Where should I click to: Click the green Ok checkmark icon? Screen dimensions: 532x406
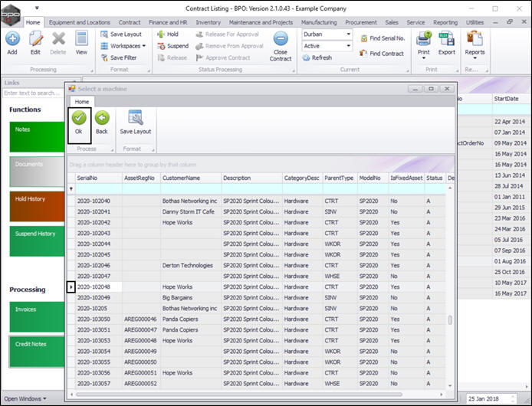click(x=79, y=118)
